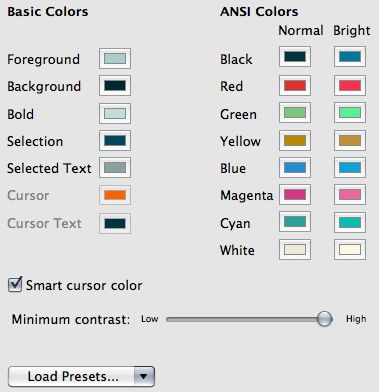Click the Minimum contrast slider handle
The width and height of the screenshot is (379, 392).
click(324, 319)
